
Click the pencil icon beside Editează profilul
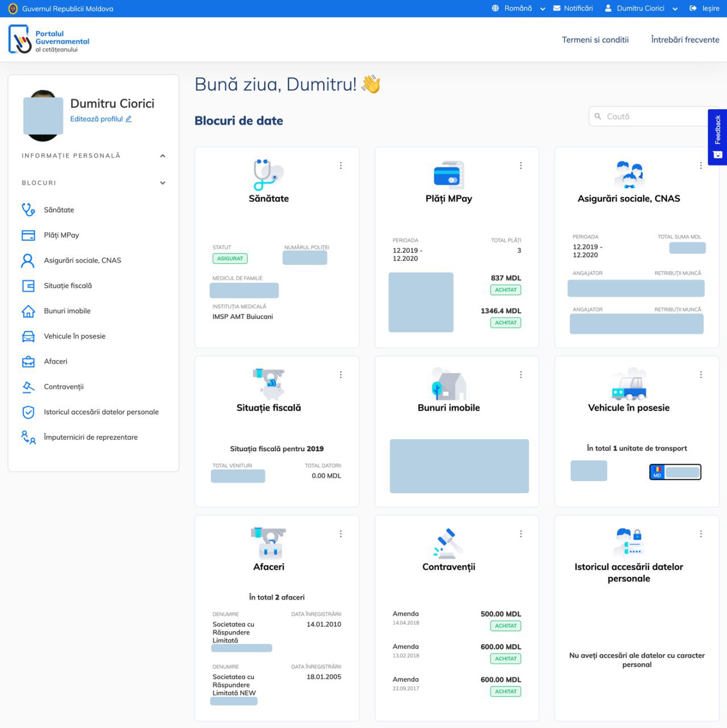click(x=128, y=119)
